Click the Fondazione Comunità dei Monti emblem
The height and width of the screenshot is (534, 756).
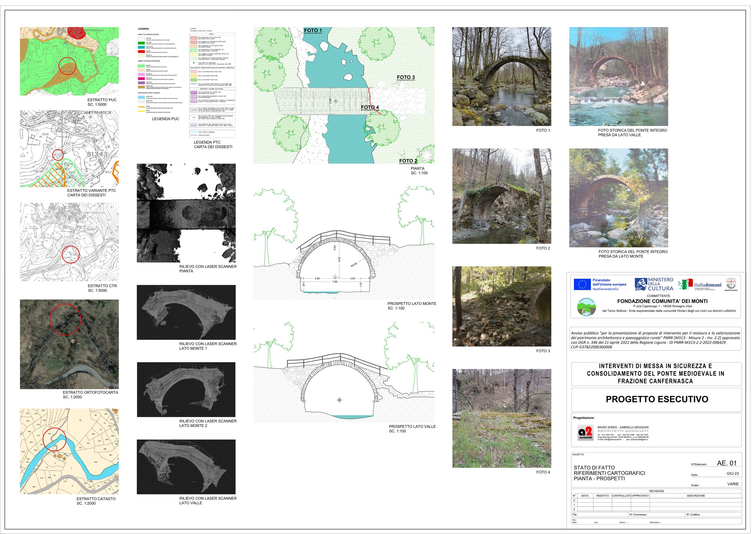(x=586, y=307)
